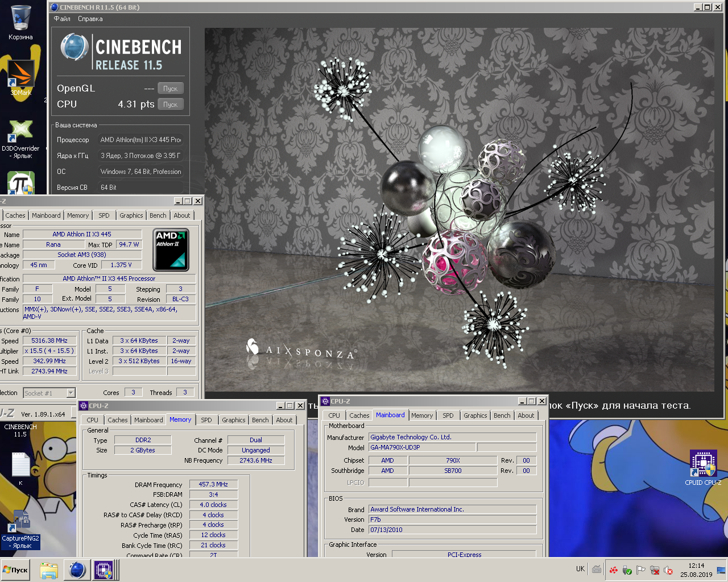Click the AMD Athlon II processor logo
Screen dimensions: 728x582
(x=171, y=250)
